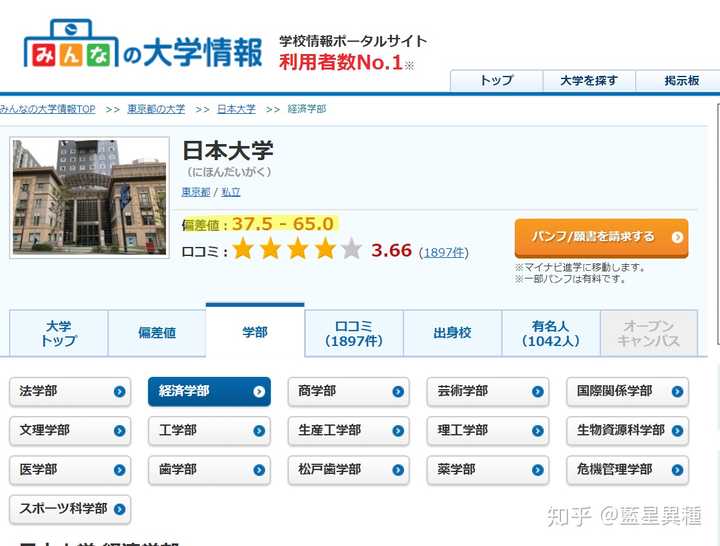Click arrow icon on パンフ/願書を請求する button
720x546 pixels.
(x=677, y=237)
